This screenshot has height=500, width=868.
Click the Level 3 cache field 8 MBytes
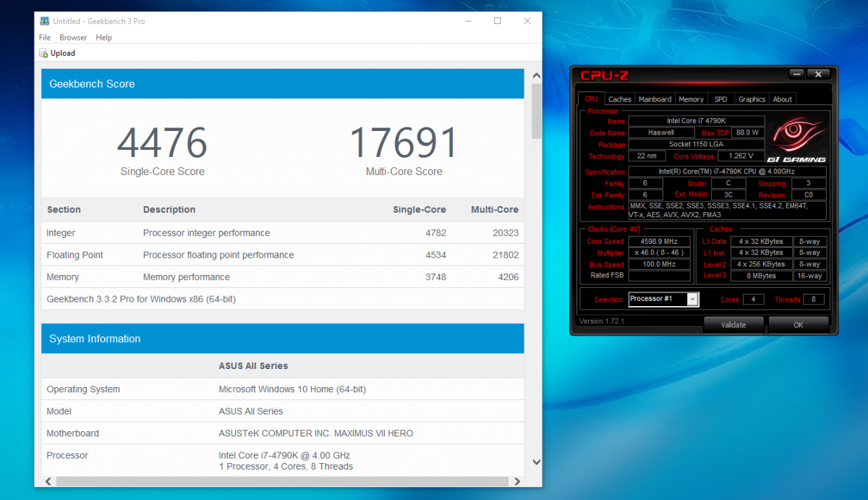[761, 276]
